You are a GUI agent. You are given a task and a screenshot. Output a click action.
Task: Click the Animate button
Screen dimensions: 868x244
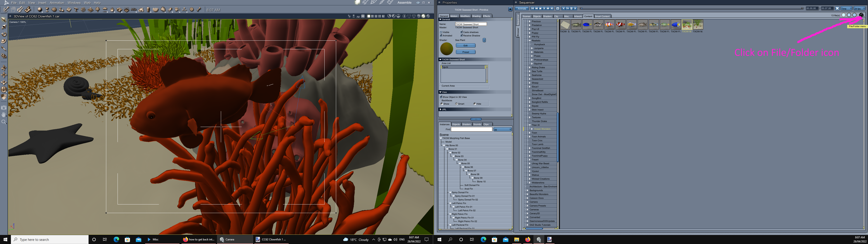pos(522,8)
